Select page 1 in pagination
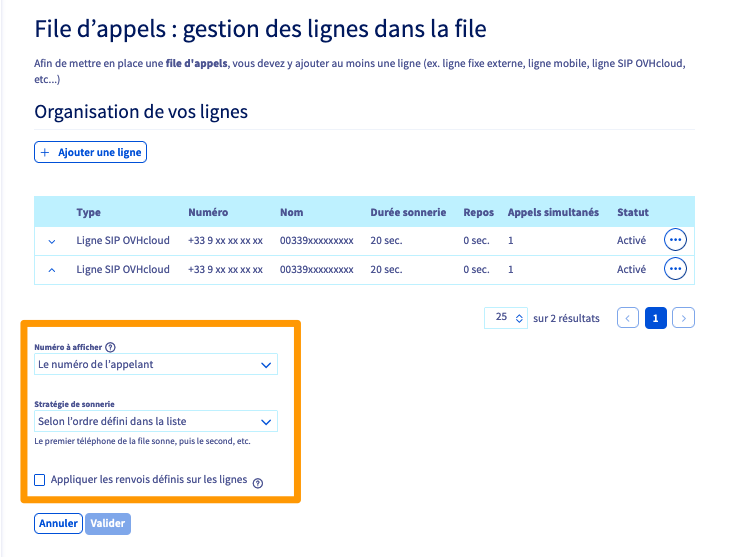 click(656, 318)
